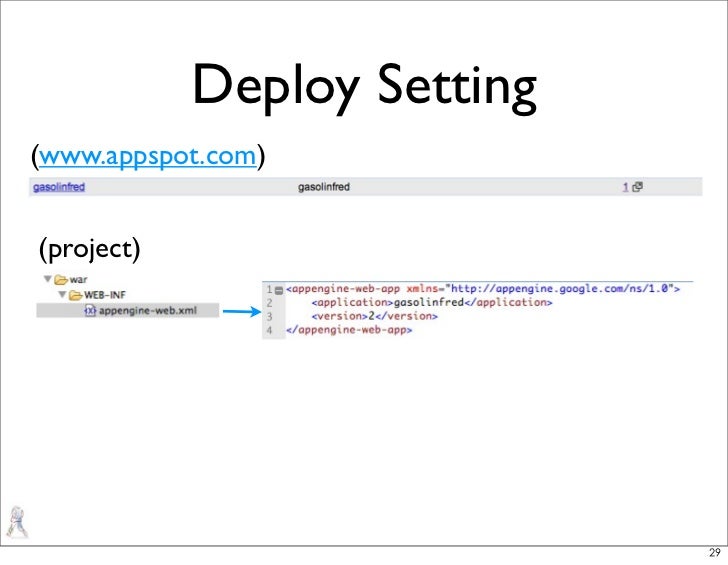Select the WEB-INF folder label
The width and height of the screenshot is (728, 565).
point(104,295)
